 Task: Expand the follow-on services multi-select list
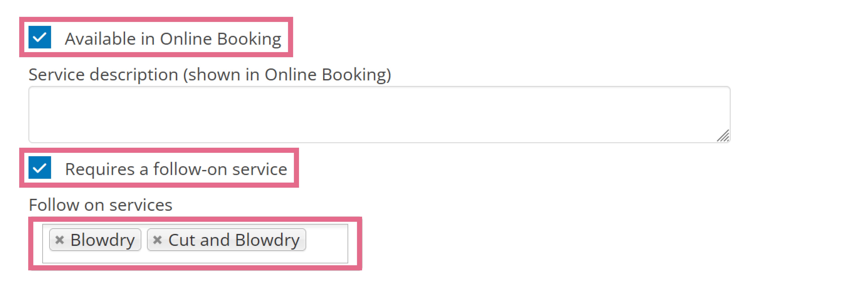pyautogui.click(x=195, y=244)
